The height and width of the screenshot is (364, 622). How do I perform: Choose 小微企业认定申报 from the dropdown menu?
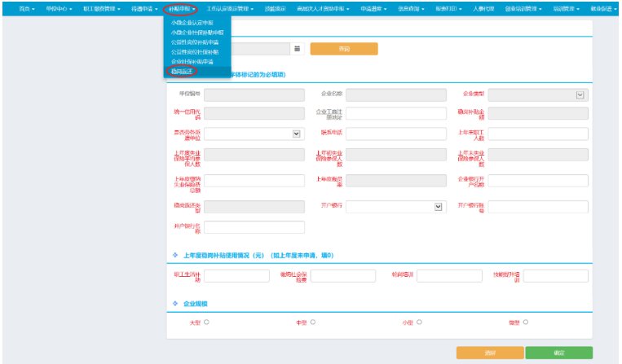click(x=192, y=23)
